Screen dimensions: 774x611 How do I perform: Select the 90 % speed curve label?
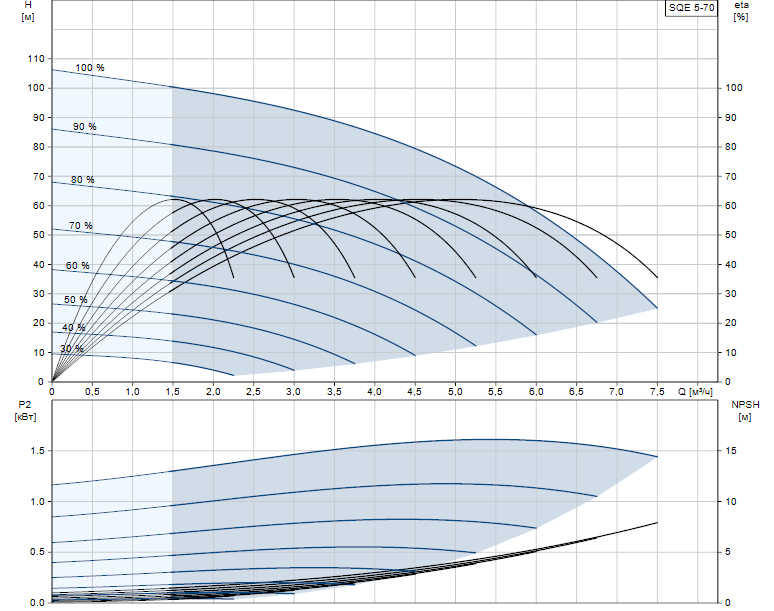pos(84,127)
